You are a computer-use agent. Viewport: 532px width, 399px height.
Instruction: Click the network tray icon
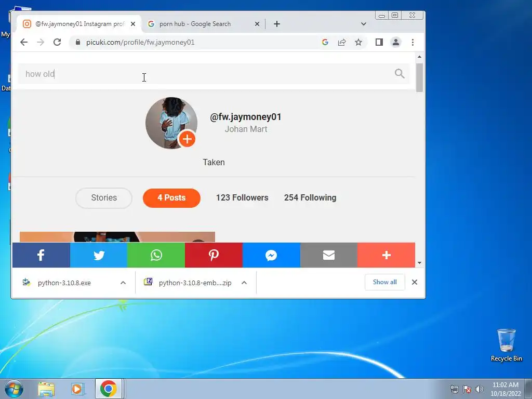click(454, 389)
